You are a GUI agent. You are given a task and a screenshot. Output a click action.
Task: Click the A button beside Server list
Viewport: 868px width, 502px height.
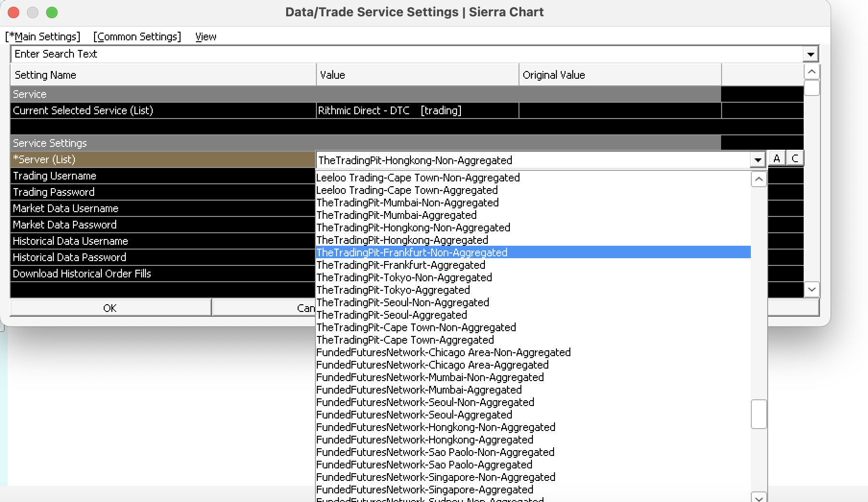pos(777,158)
